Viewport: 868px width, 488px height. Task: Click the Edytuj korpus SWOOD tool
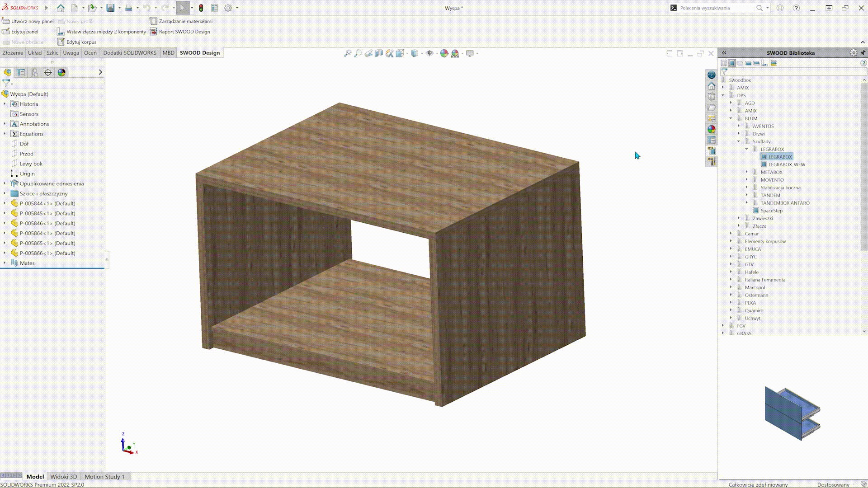click(x=81, y=42)
